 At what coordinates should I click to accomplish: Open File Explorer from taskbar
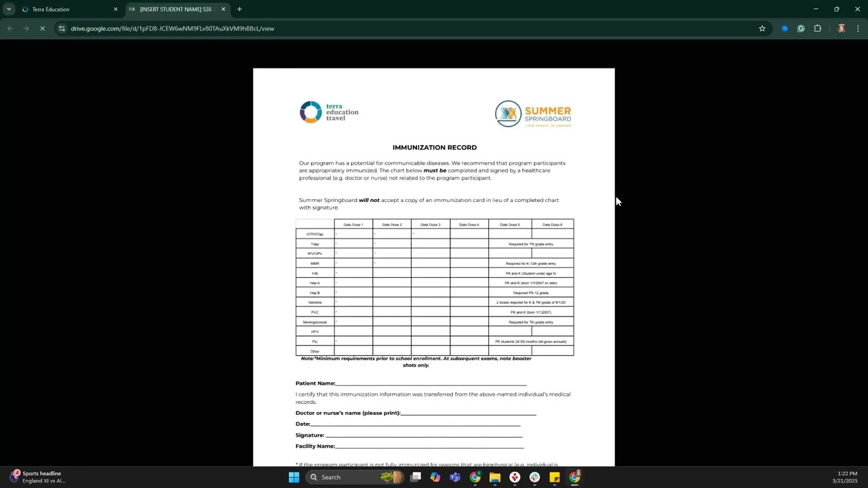pos(495,477)
